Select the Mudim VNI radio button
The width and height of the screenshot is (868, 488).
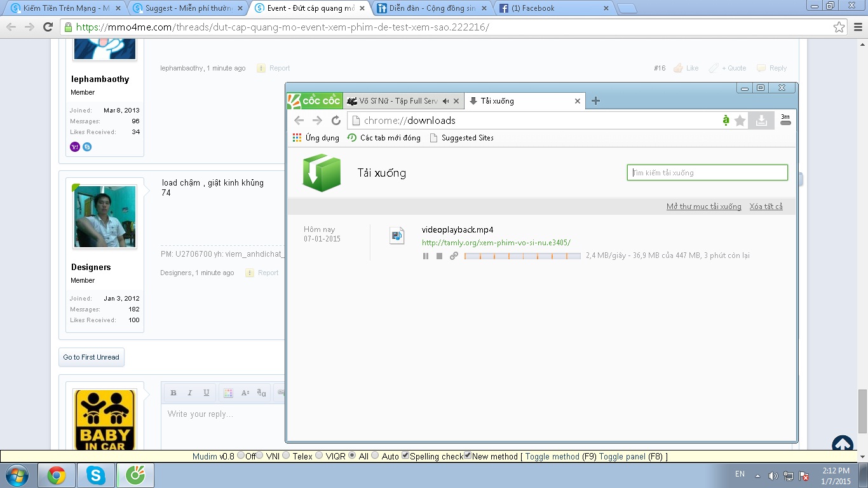pos(259,456)
